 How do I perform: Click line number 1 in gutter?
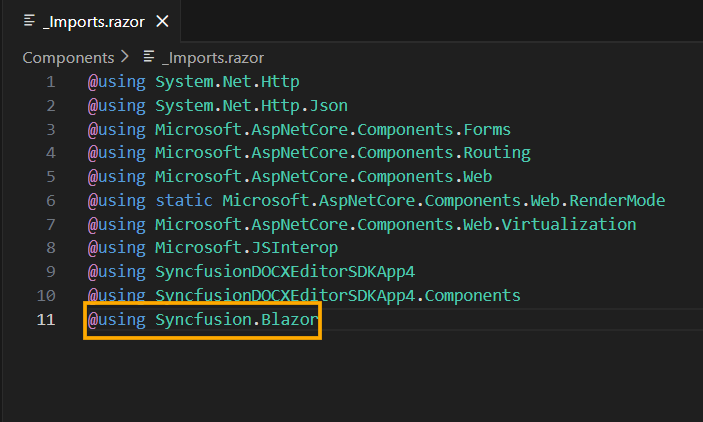(x=51, y=82)
